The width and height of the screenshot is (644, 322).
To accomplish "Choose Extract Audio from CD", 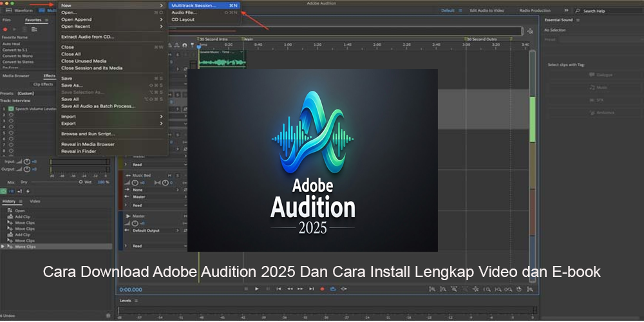I will pos(112,37).
